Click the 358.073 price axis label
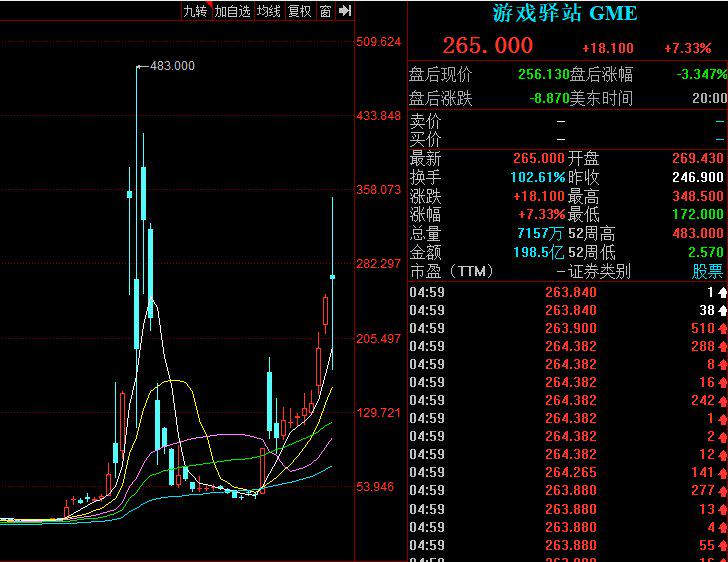Screen dimensions: 728x562 pos(378,190)
